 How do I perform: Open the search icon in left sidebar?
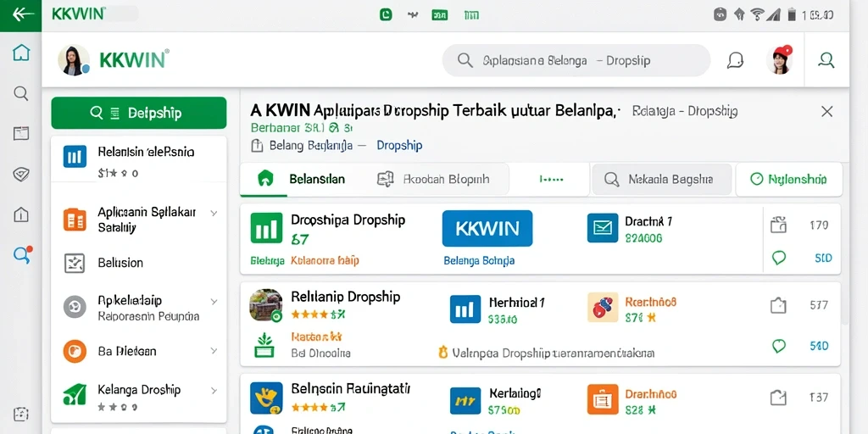[x=21, y=93]
